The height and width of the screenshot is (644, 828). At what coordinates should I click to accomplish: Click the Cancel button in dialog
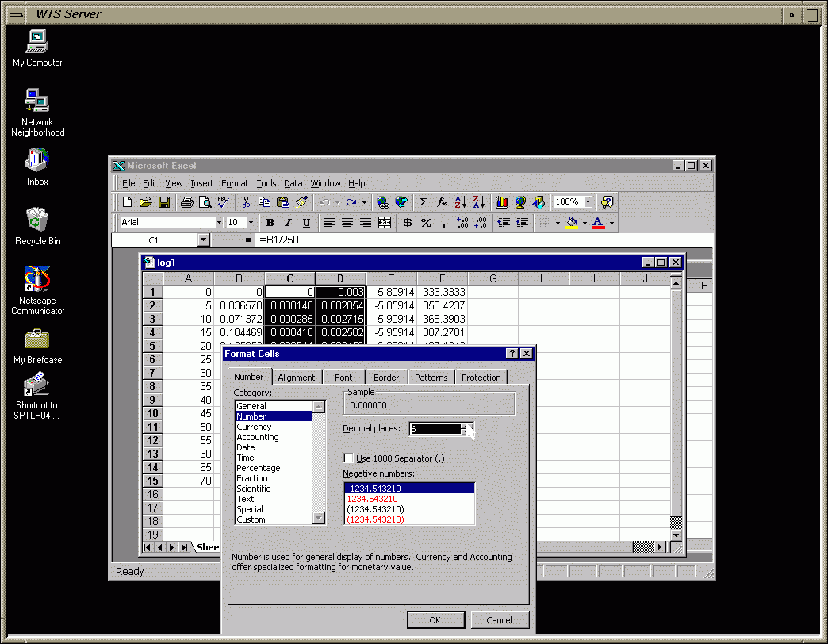coord(500,620)
